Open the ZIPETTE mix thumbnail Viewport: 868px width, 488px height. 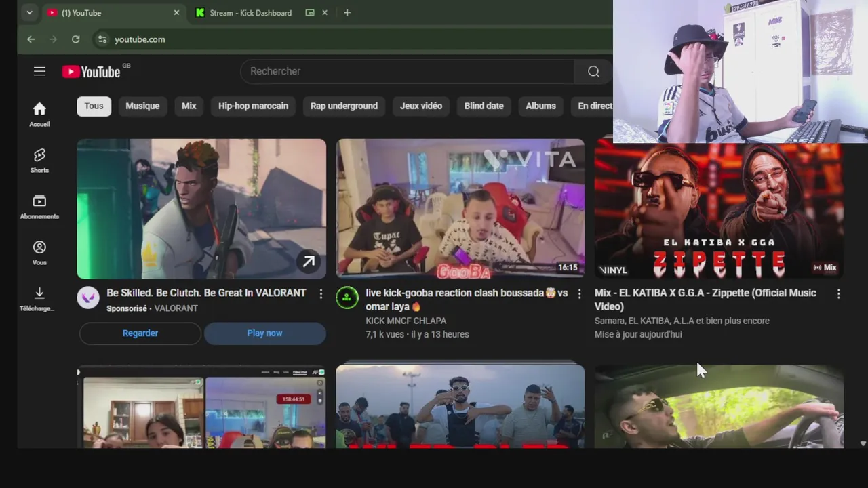pos(719,211)
